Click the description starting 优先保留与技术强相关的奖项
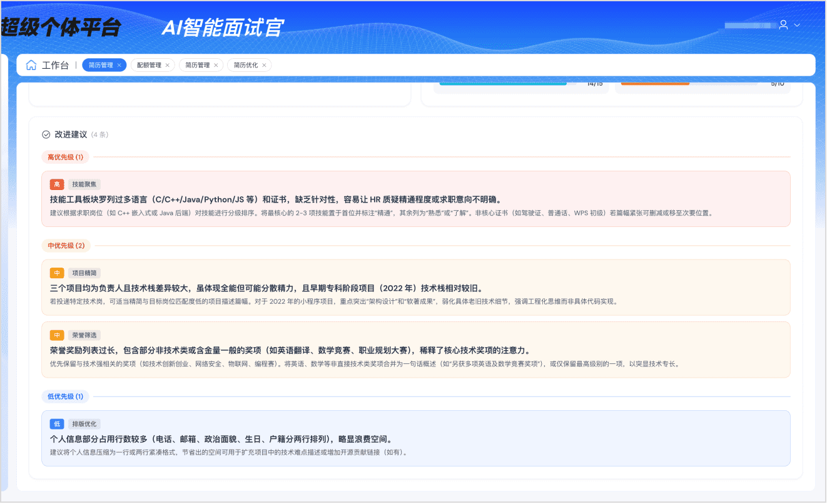The width and height of the screenshot is (827, 504). 364,364
